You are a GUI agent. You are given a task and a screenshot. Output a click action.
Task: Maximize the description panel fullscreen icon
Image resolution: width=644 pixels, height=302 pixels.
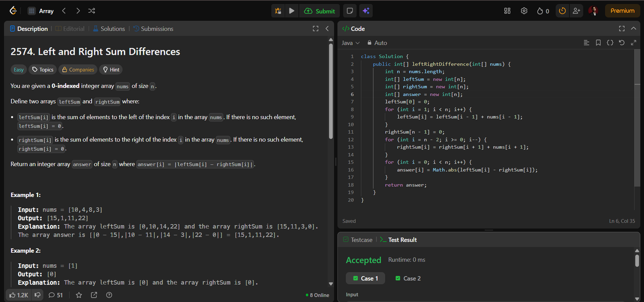[x=316, y=29]
